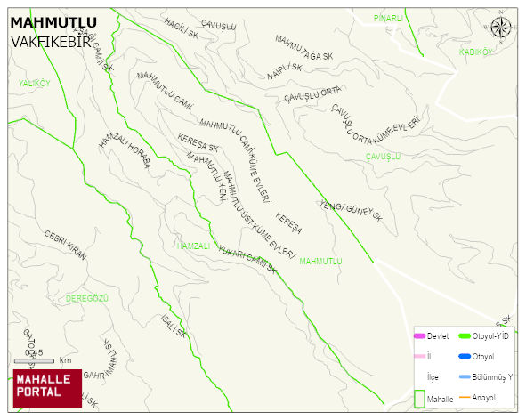Click the YALIKÖY neighborhood label
The image size is (526, 420).
(x=34, y=83)
